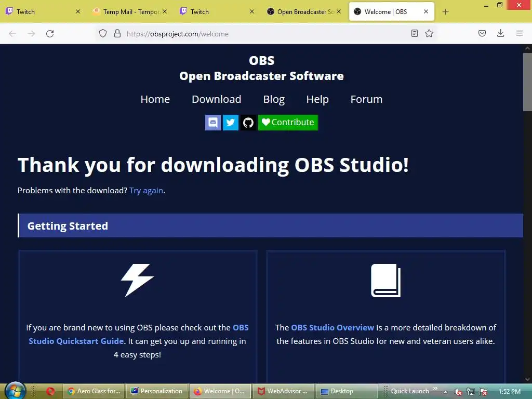Image resolution: width=532 pixels, height=399 pixels.
Task: Switch to the Open Broadcaster Software tab
Action: 304,11
